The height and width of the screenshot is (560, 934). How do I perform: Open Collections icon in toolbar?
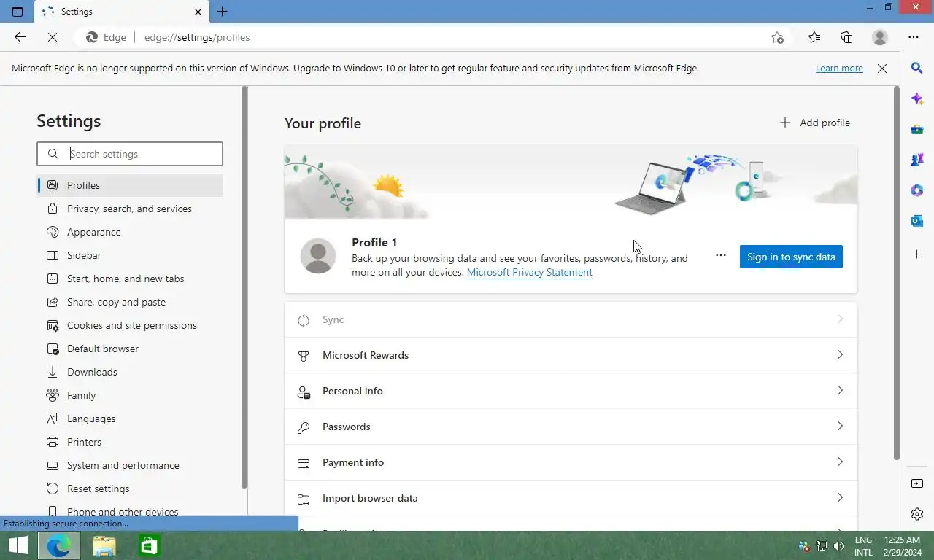[846, 37]
